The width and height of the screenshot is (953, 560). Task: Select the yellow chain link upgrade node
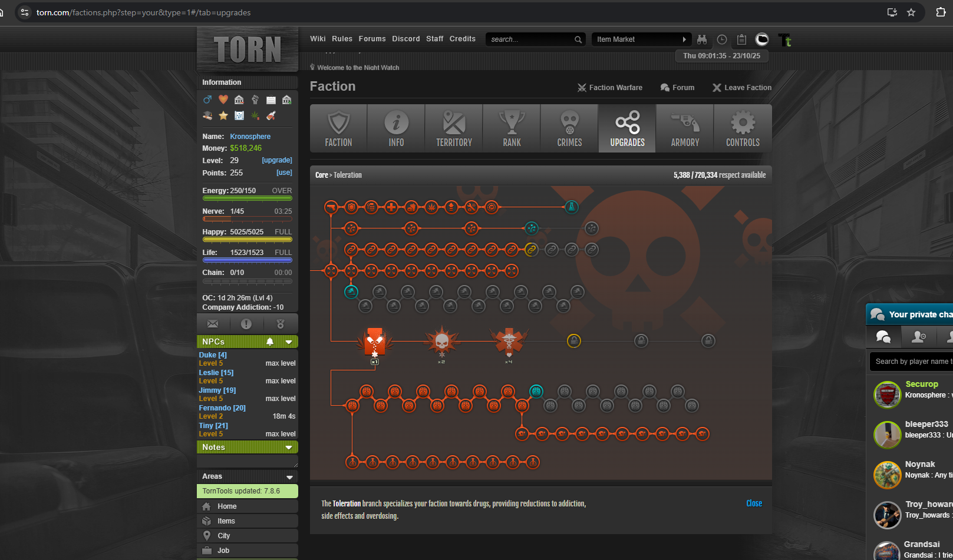[532, 250]
